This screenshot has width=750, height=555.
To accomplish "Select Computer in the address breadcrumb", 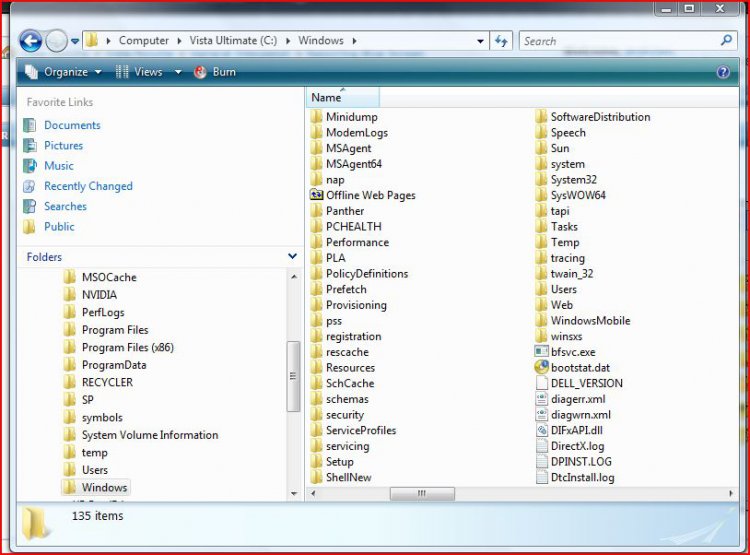I will [143, 41].
